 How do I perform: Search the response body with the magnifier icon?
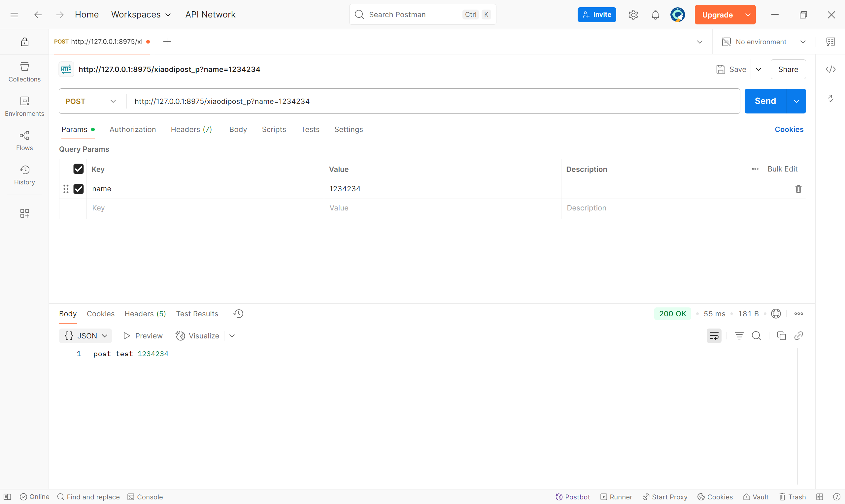[x=756, y=336]
